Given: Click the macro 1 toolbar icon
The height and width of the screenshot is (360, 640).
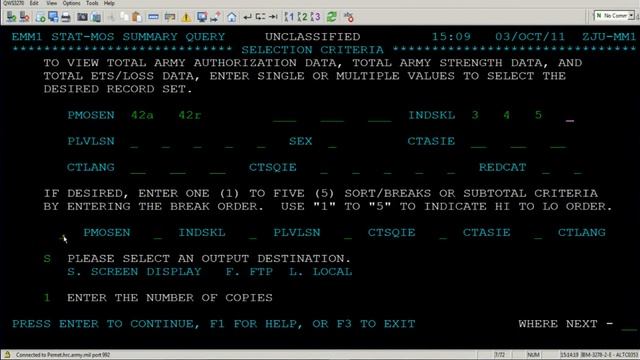Looking at the screenshot, I should click(x=289, y=17).
